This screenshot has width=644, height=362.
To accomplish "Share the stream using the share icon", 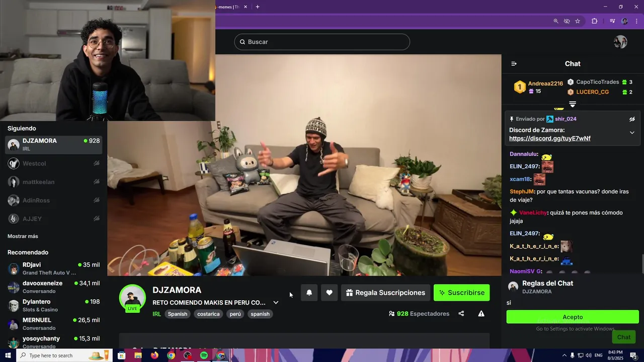I will point(461,314).
